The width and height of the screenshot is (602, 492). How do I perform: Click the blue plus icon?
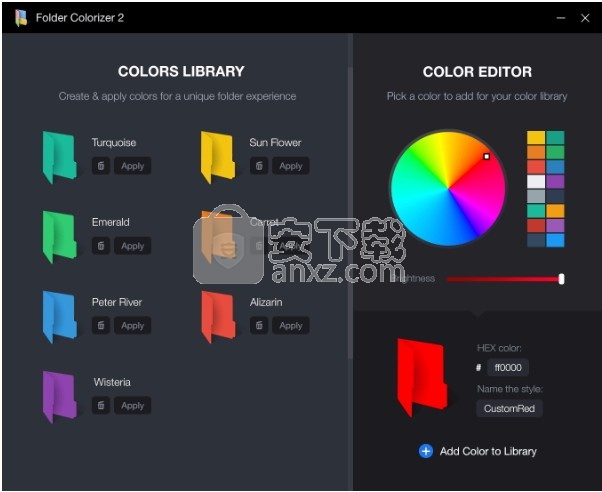426,451
